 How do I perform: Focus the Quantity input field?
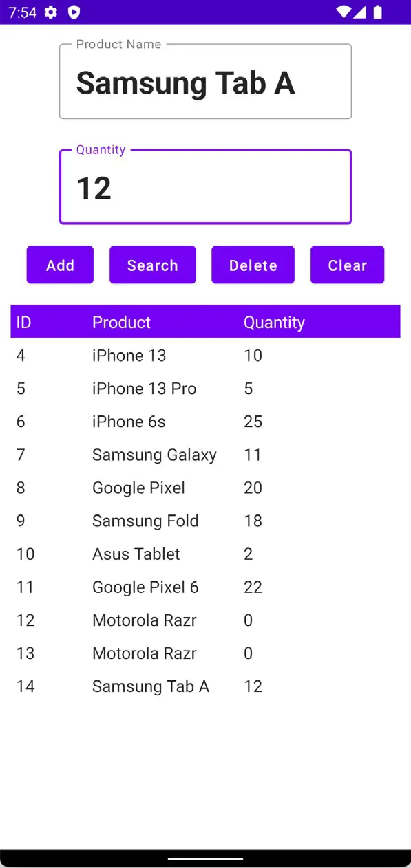click(205, 187)
